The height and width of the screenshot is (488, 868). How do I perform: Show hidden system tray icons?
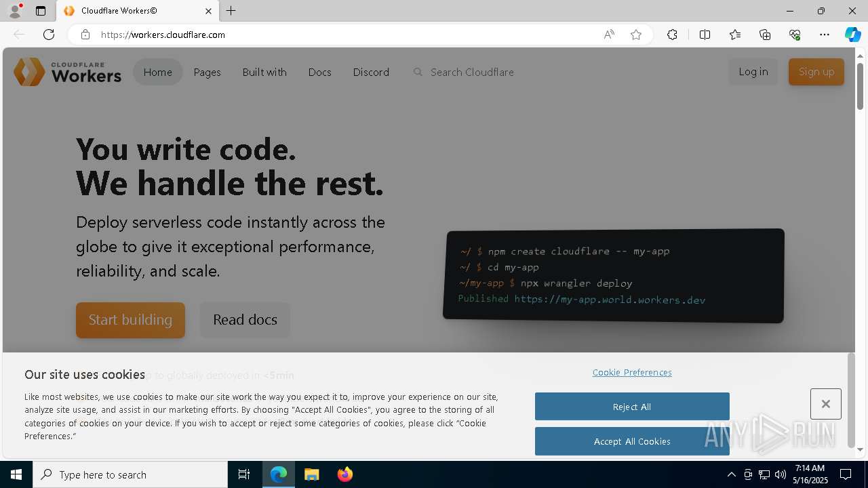tap(731, 474)
